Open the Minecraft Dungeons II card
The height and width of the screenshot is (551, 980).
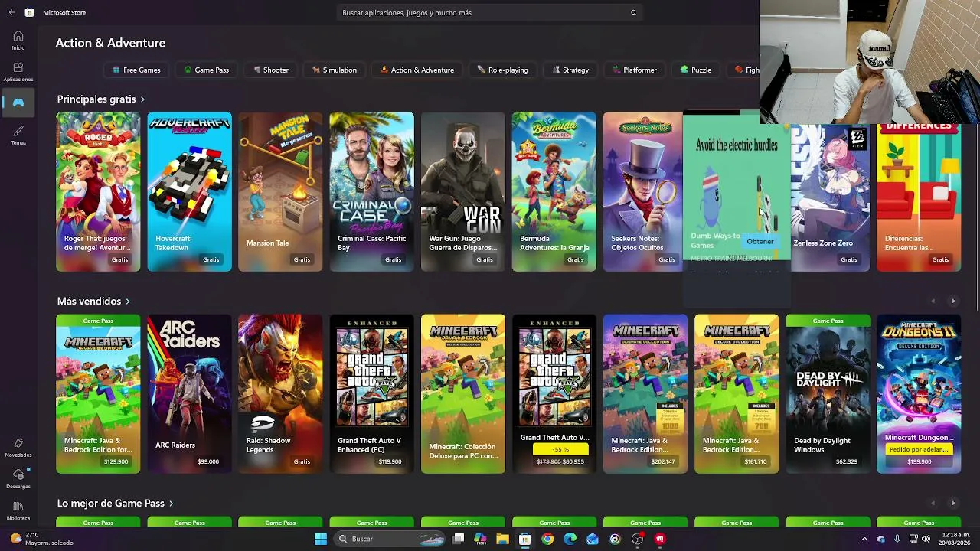(919, 393)
